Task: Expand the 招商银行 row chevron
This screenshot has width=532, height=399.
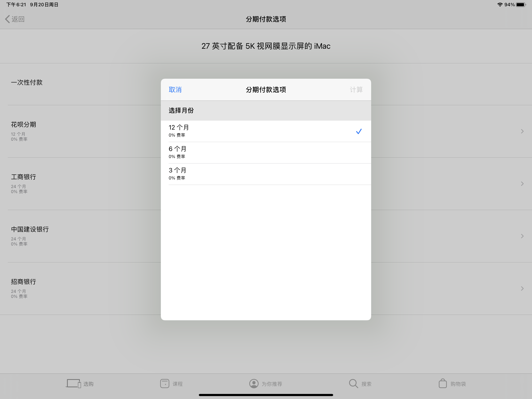Action: click(522, 288)
